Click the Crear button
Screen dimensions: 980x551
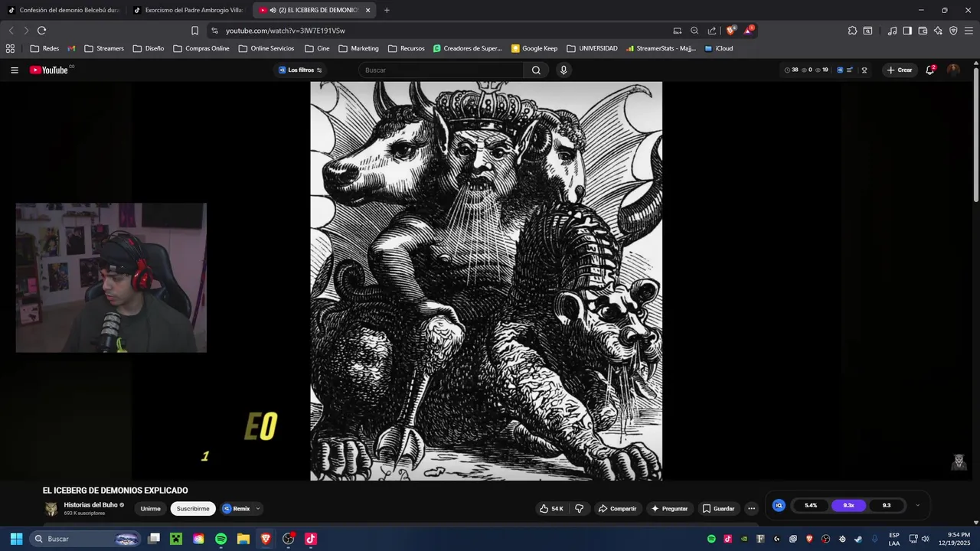click(x=900, y=70)
